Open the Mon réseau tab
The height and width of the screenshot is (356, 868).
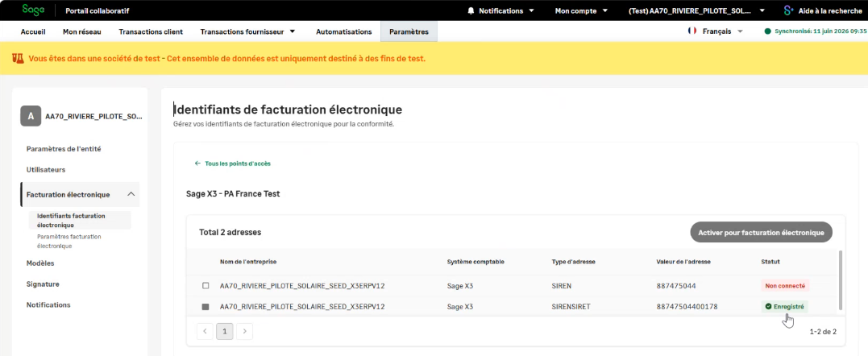pyautogui.click(x=82, y=31)
